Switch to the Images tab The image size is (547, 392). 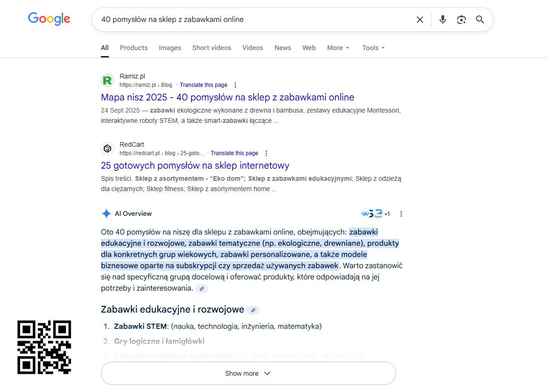point(170,48)
